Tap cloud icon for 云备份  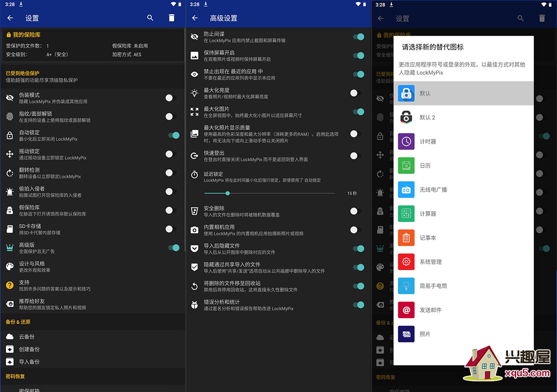pos(10,337)
